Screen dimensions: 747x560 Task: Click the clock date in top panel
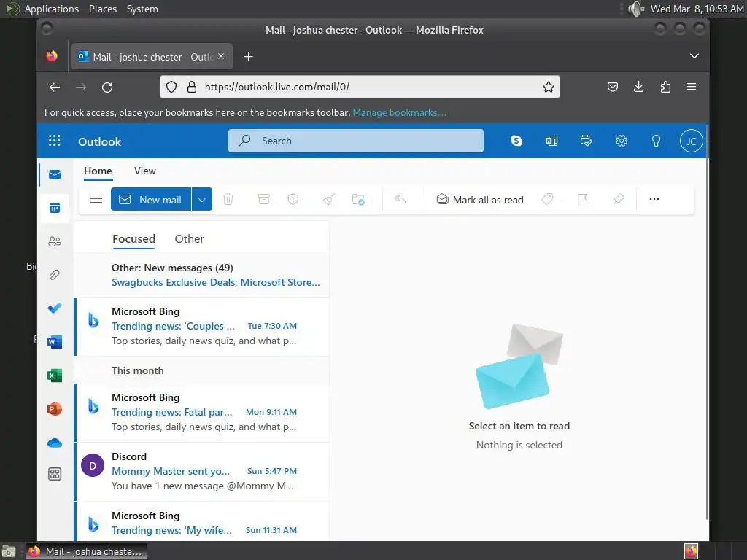pos(697,9)
